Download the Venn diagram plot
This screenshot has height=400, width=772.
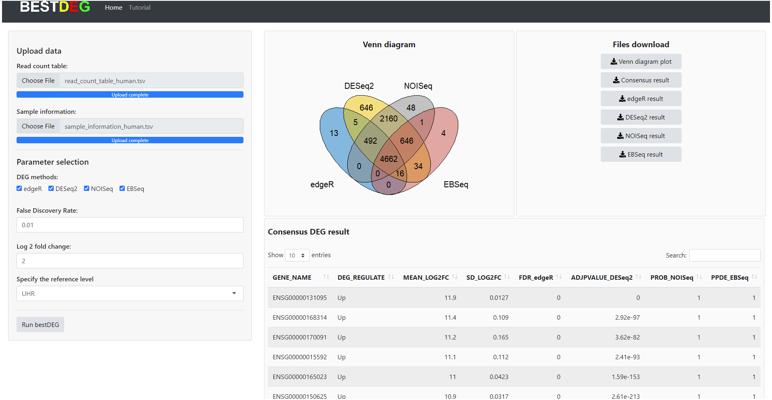click(x=641, y=62)
